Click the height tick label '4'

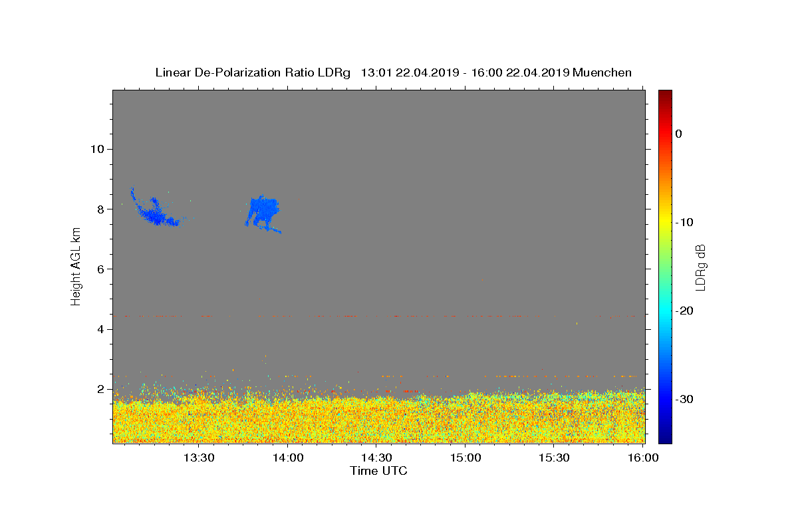click(x=100, y=329)
